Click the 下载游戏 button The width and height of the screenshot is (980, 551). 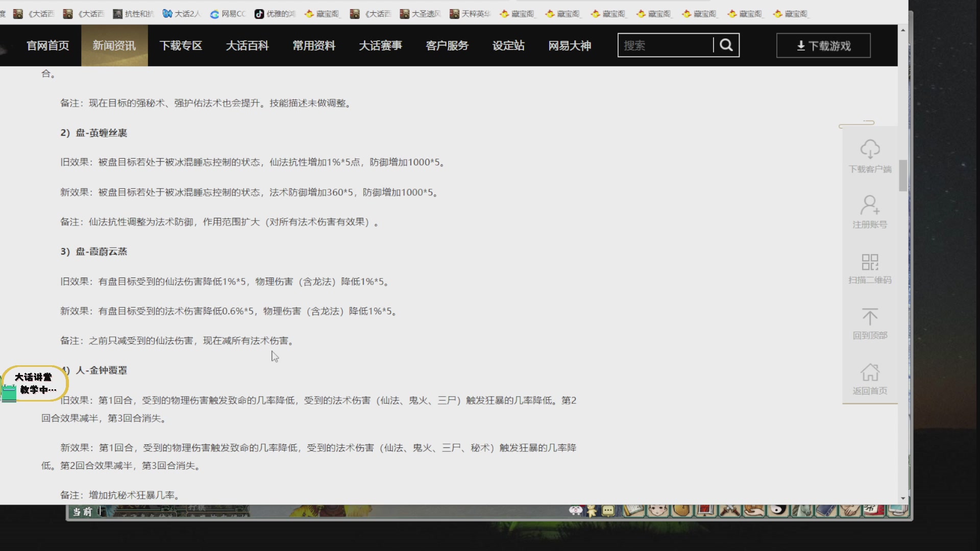point(823,45)
